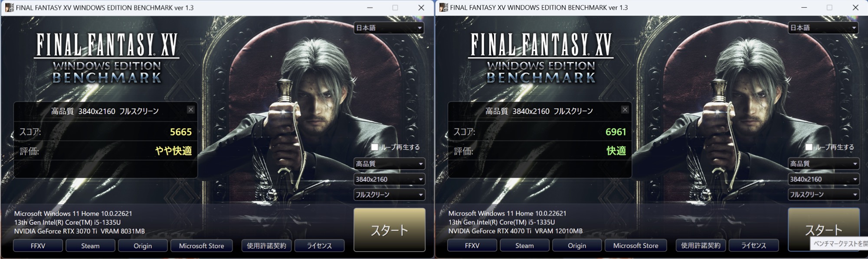Screen dimensions: 868x259
Task: Open the 日本語 language dropdown in left window
Action: (389, 28)
